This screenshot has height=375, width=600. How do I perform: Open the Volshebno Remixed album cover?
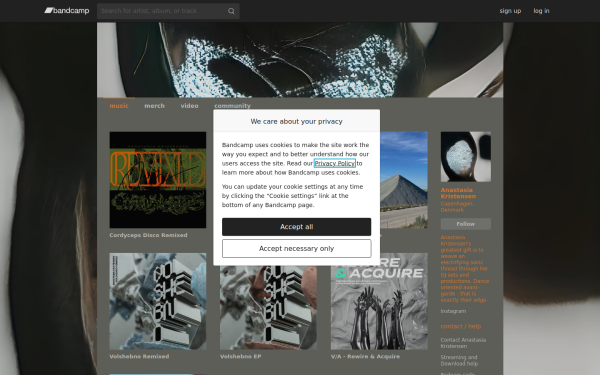158,301
